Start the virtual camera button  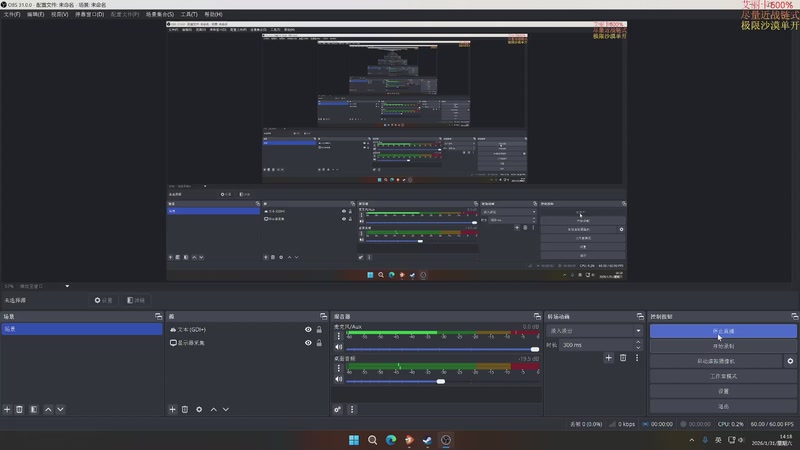pyautogui.click(x=716, y=361)
